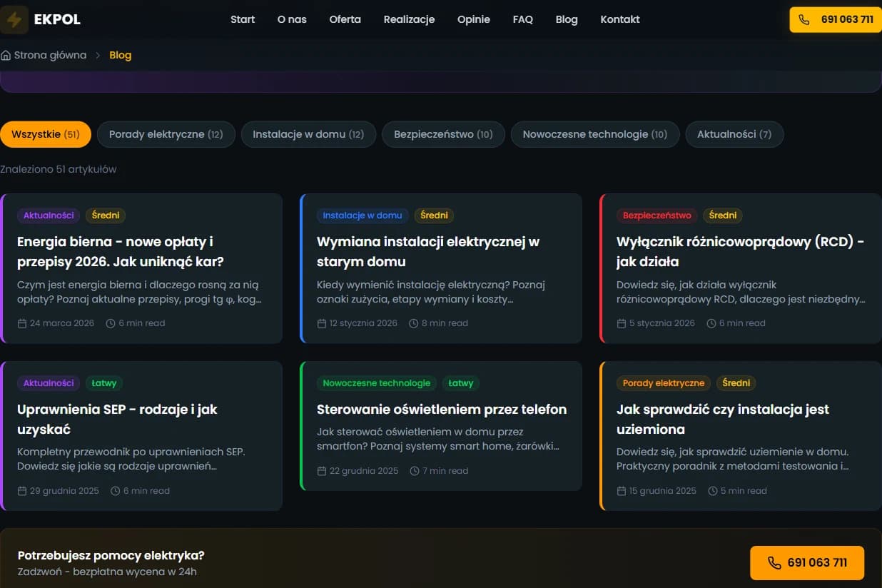This screenshot has height=588, width=882.
Task: Click the Łatwy badge on Sterowanie oświetleniem card
Action: pos(461,383)
